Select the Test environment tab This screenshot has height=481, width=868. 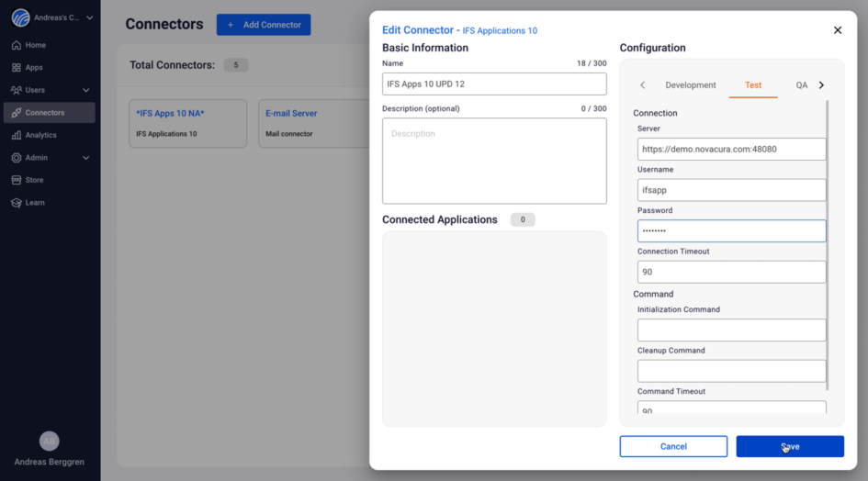click(x=753, y=84)
